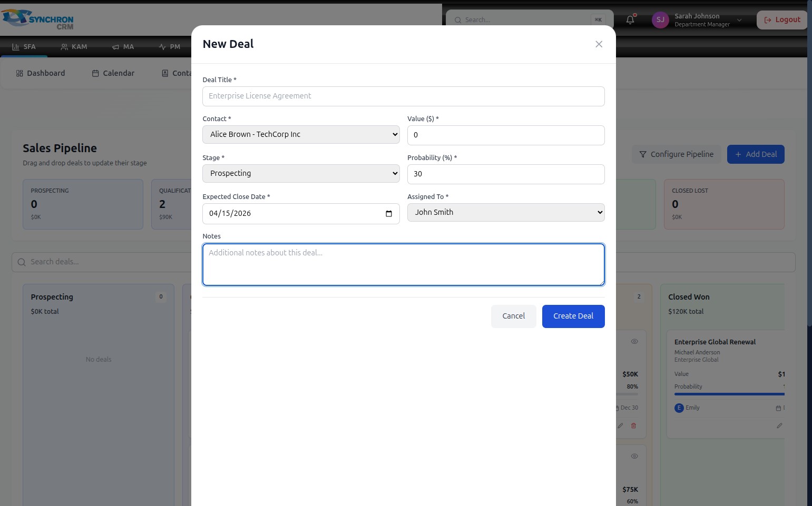Cancel the new deal
Image resolution: width=812 pixels, height=506 pixels.
tap(513, 316)
